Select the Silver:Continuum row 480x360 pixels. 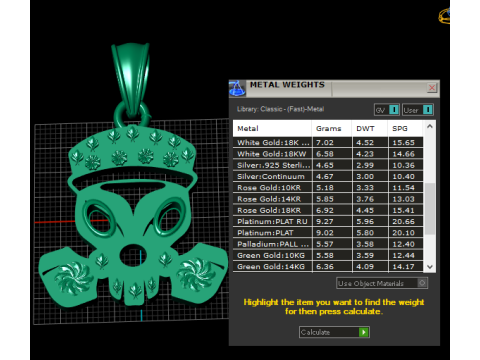(x=328, y=176)
